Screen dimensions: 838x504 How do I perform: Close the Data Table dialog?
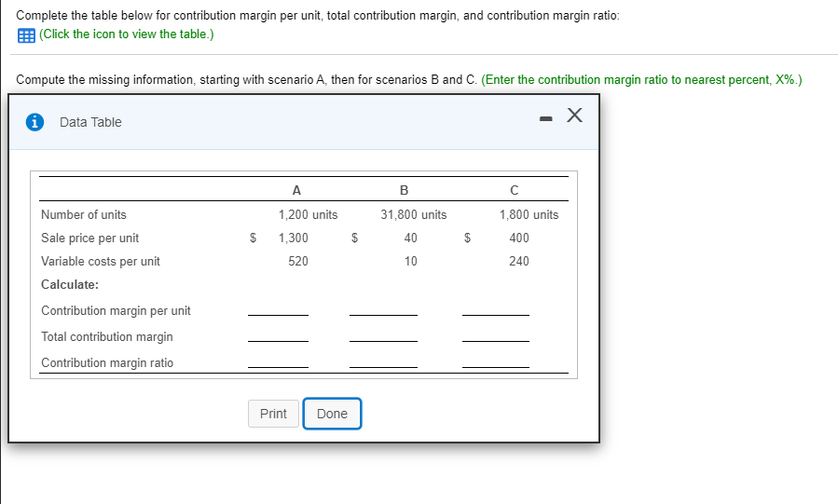(574, 115)
